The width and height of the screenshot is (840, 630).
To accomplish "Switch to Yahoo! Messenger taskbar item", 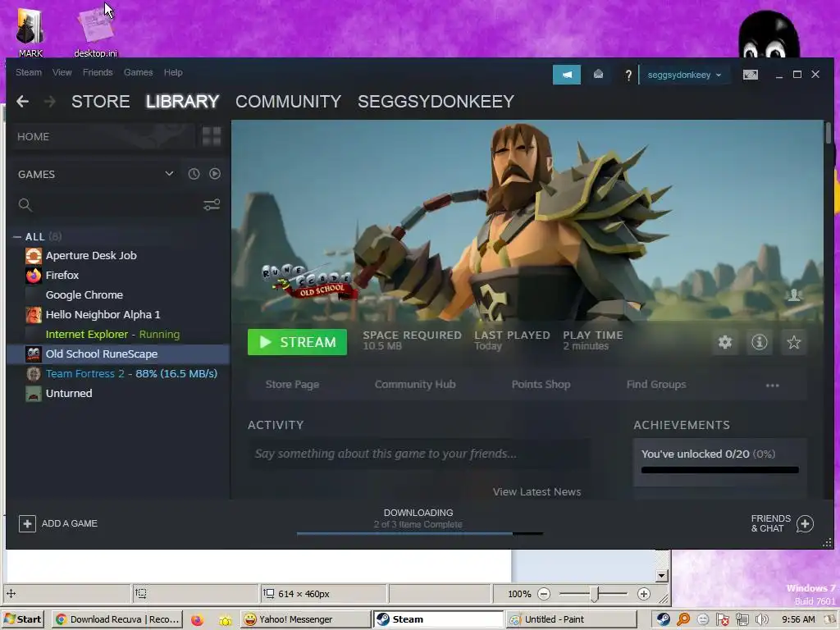I will [x=305, y=619].
